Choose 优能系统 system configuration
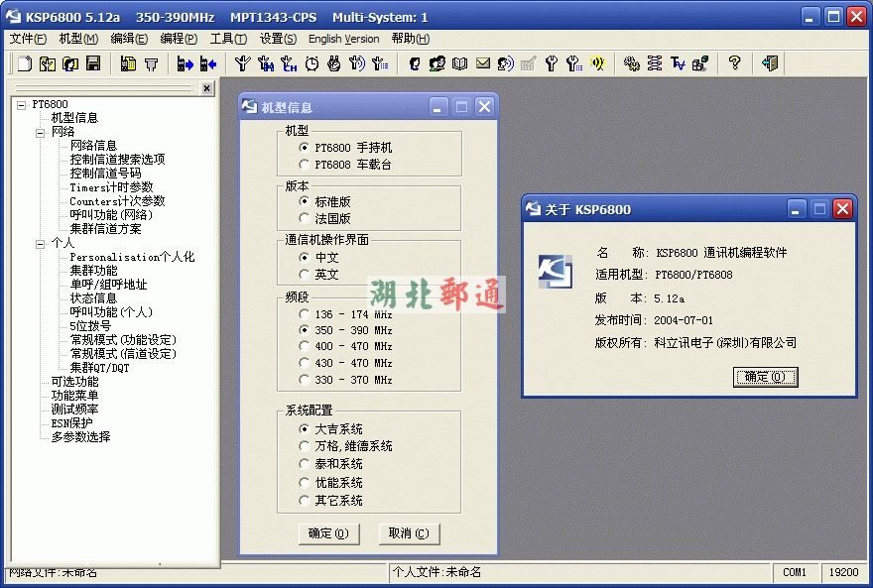 click(x=304, y=482)
